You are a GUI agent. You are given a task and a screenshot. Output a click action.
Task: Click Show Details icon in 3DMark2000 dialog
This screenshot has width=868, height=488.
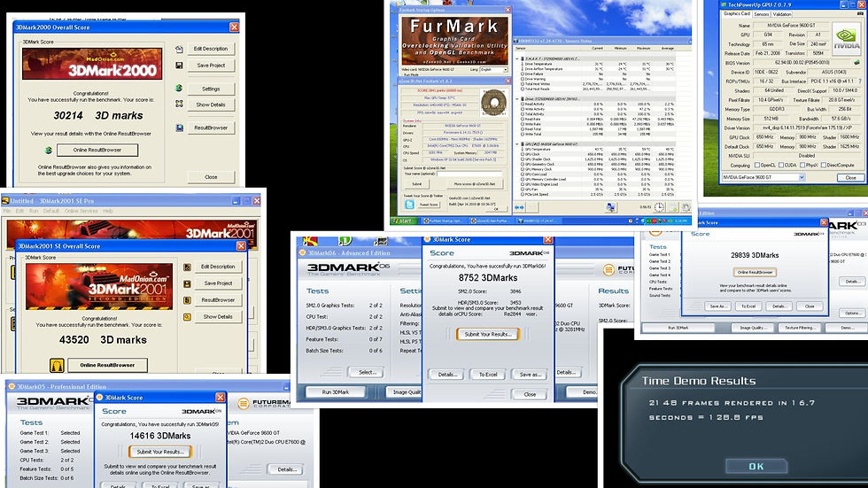click(179, 104)
